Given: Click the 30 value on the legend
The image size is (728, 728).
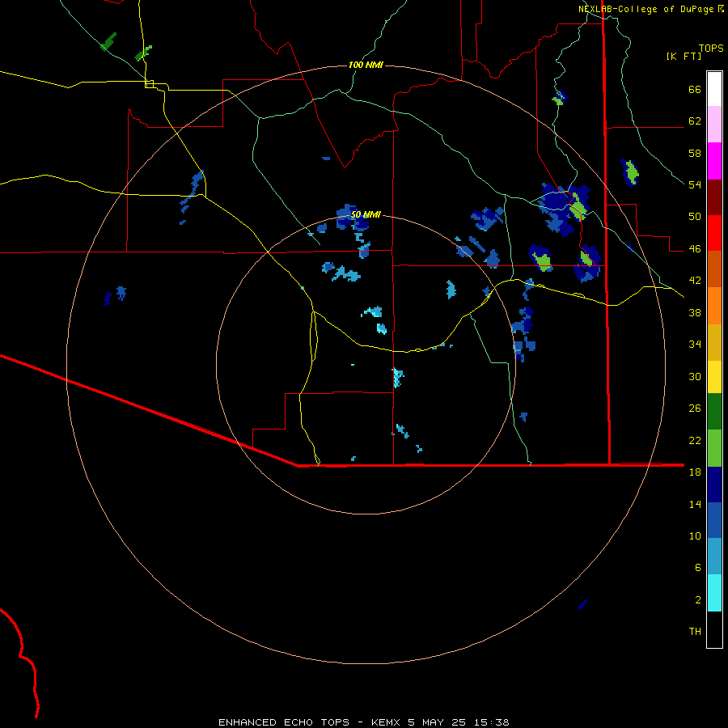Looking at the screenshot, I should pyautogui.click(x=695, y=376).
